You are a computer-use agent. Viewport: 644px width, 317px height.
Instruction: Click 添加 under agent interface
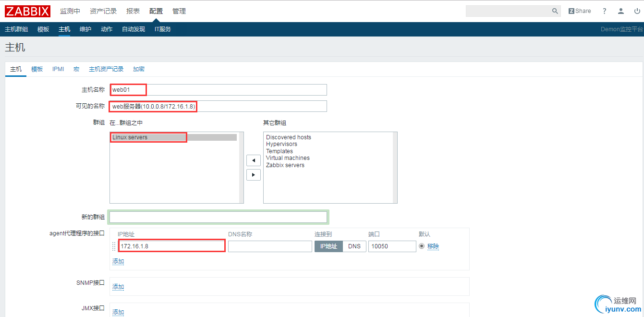click(x=118, y=261)
